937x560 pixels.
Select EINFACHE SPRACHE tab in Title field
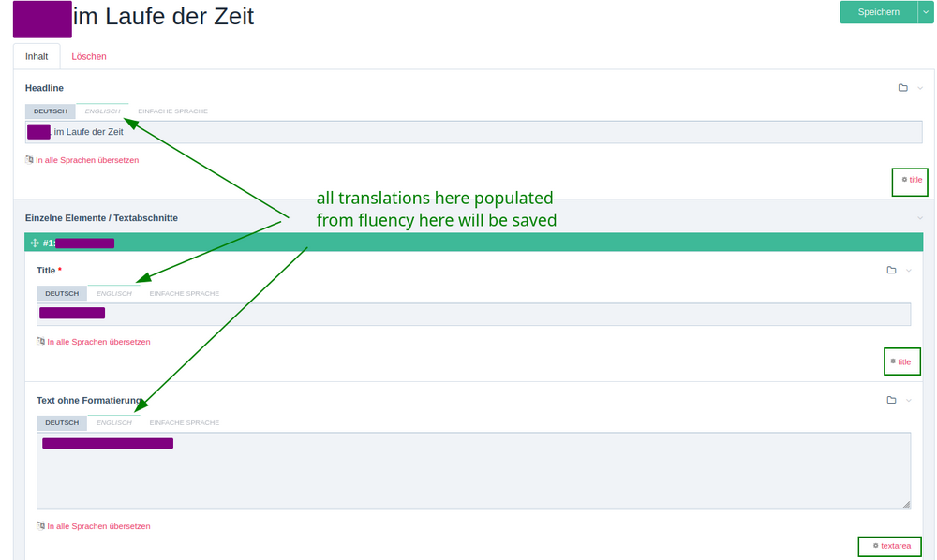(185, 293)
